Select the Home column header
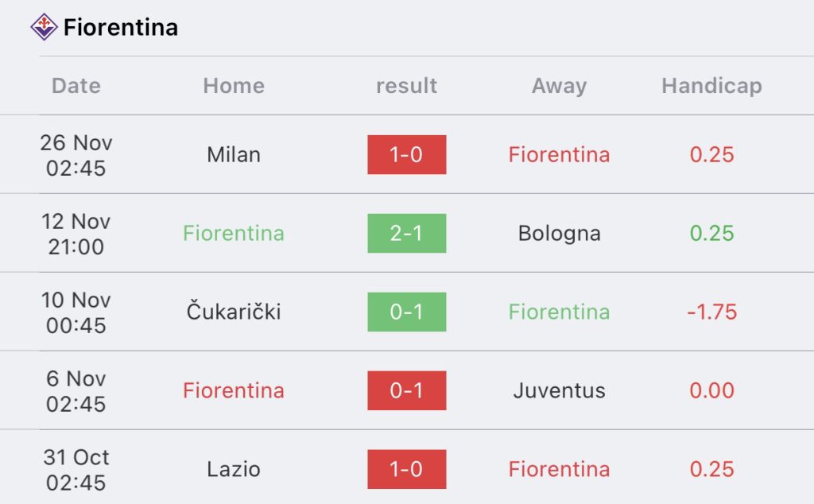This screenshot has width=814, height=504. click(x=234, y=86)
